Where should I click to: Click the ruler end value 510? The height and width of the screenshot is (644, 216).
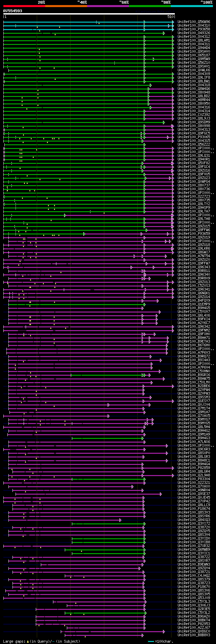click(x=170, y=17)
